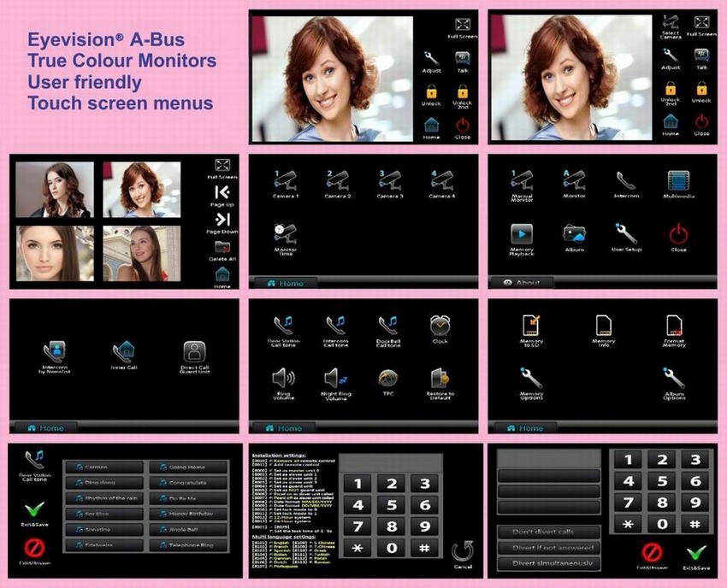The height and width of the screenshot is (588, 727).
Task: Open the Clock alarm icon
Action: 440,326
